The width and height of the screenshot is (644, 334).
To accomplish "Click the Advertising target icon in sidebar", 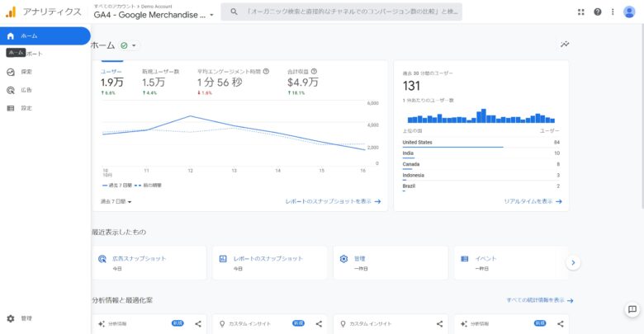I will point(11,90).
